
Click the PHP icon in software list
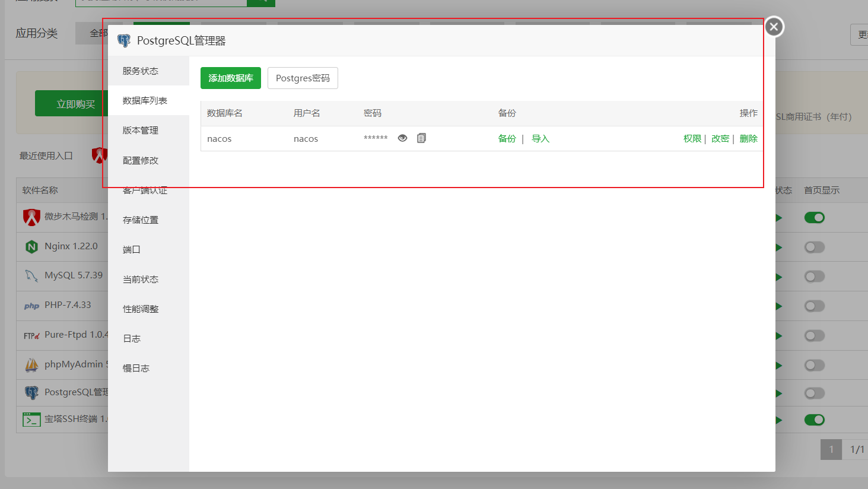pos(31,306)
